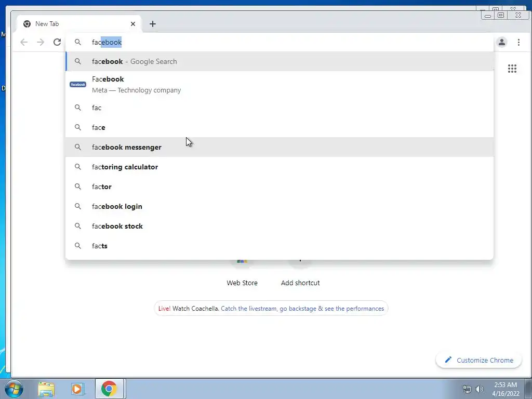Click the taskbar clock showing 2:53 AM

click(506, 389)
